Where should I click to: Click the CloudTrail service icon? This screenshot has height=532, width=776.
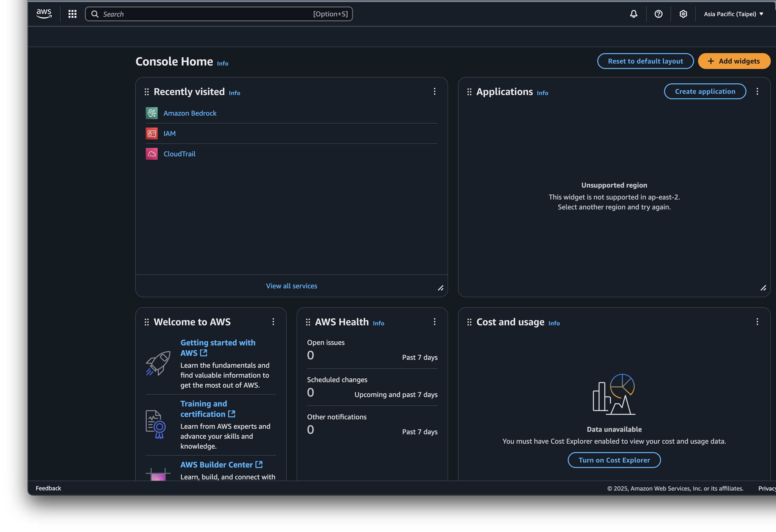(152, 154)
